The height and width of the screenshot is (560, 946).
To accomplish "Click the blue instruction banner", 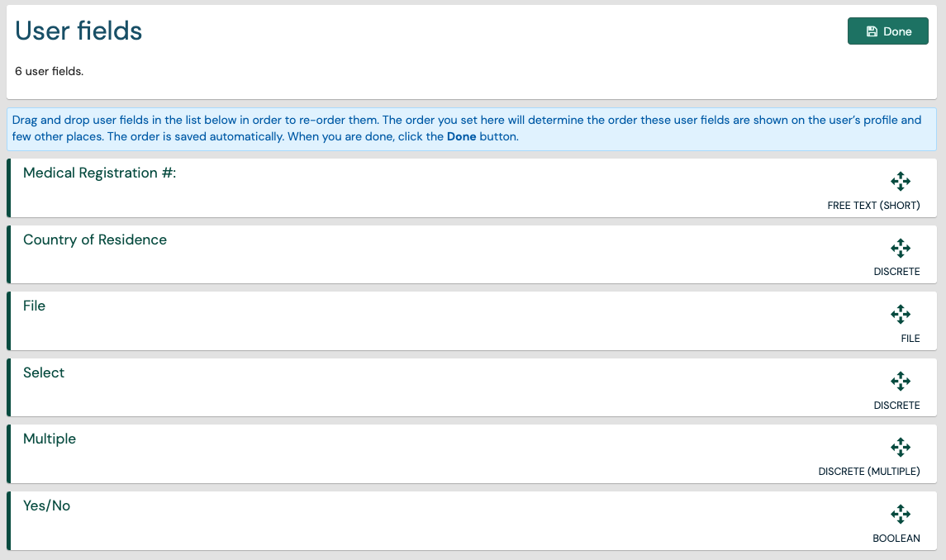I will pyautogui.click(x=473, y=128).
